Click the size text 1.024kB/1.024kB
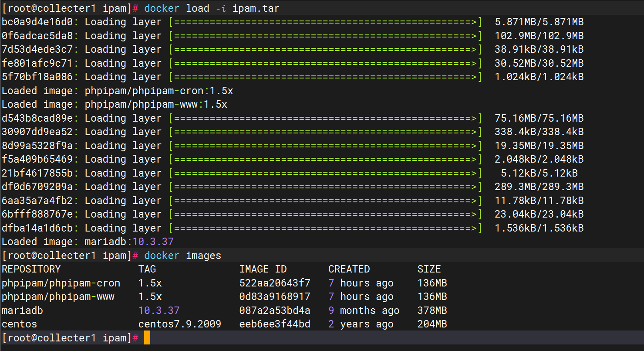Viewport: 644px width, 351px height. tap(539, 77)
